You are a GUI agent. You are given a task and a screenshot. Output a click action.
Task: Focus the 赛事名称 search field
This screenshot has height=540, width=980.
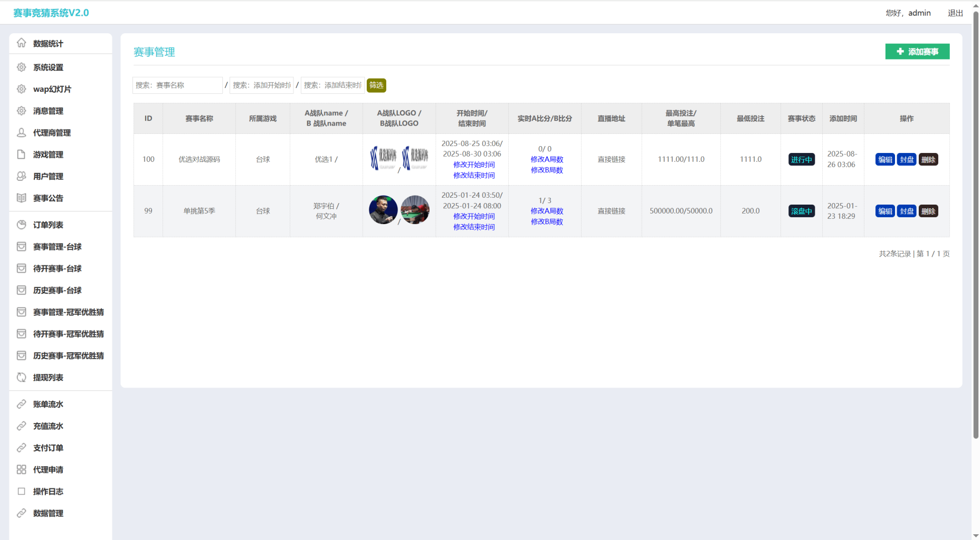click(x=177, y=85)
